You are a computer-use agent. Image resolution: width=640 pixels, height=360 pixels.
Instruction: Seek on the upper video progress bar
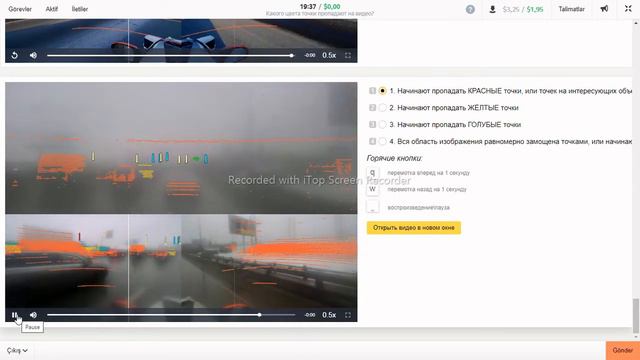pyautogui.click(x=171, y=55)
